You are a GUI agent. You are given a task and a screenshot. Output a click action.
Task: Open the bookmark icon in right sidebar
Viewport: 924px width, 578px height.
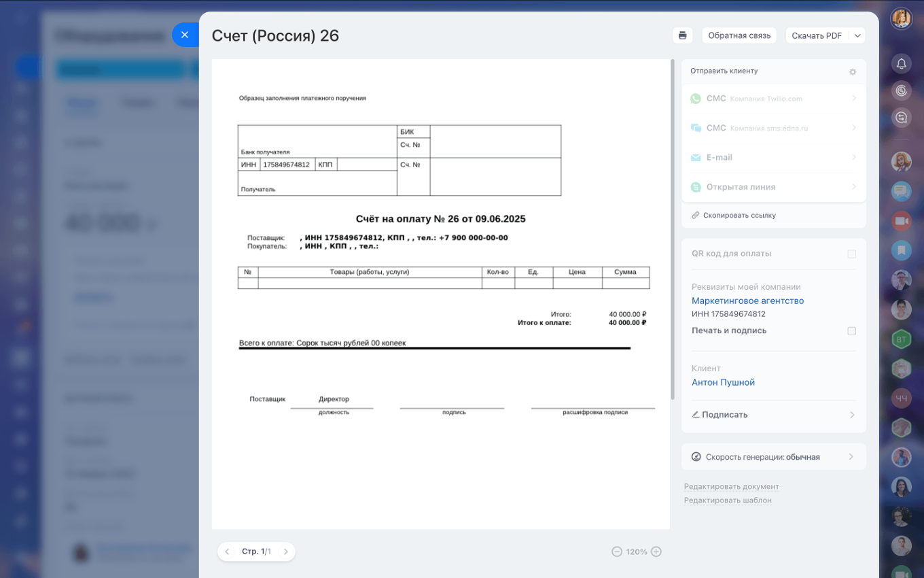[901, 250]
